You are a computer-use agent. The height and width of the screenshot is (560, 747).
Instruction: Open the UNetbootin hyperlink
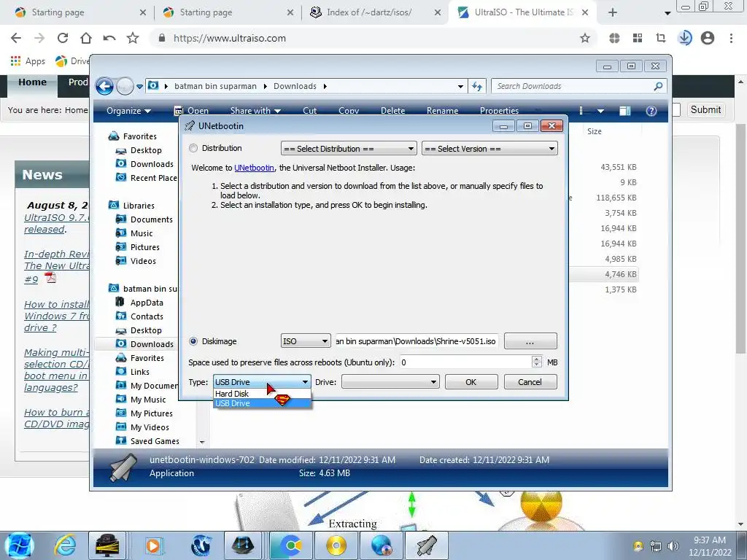coord(254,168)
